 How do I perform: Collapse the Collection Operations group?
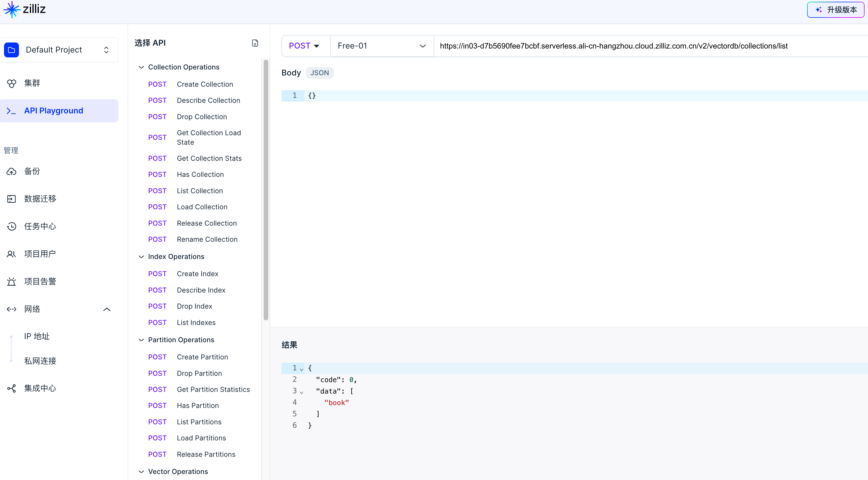click(x=141, y=67)
